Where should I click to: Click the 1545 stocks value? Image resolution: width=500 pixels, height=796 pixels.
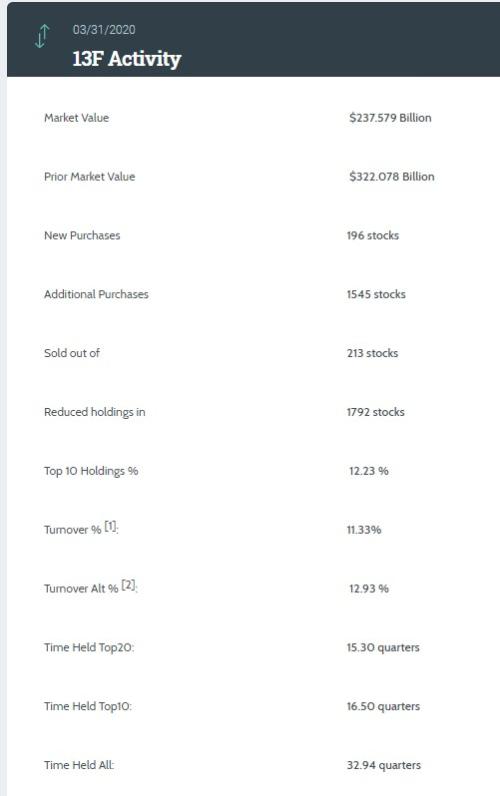coord(376,294)
